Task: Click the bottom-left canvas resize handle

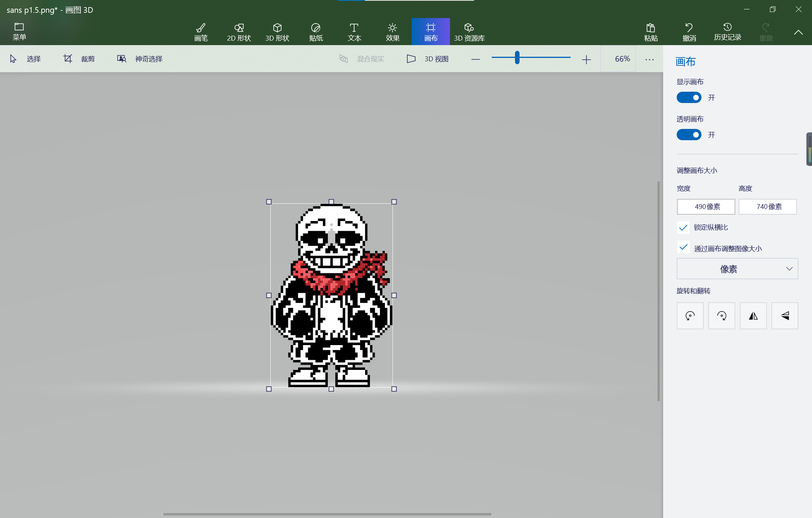Action: 269,389
